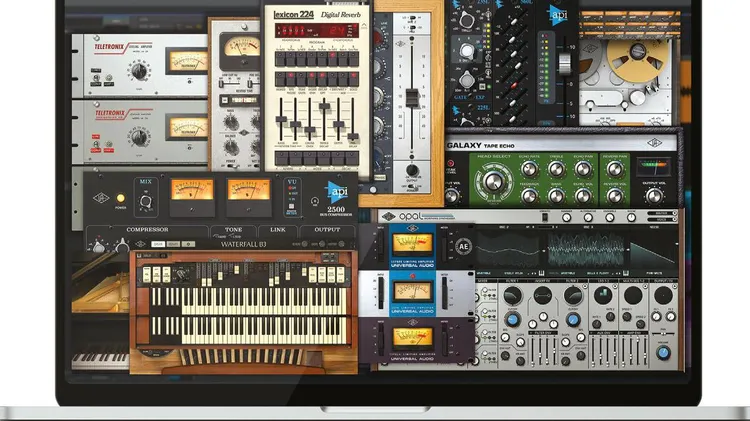Click the rightmost B3 rocker tab switch
Viewport: 750px width, 421px height.
[x=341, y=275]
